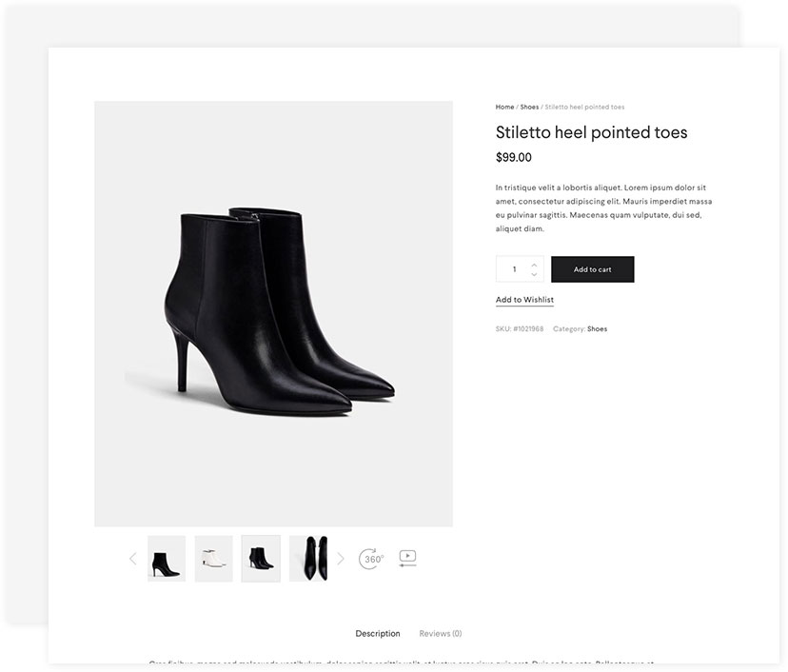Open Shoes breadcrumb link
The width and height of the screenshot is (788, 672).
pyautogui.click(x=529, y=108)
